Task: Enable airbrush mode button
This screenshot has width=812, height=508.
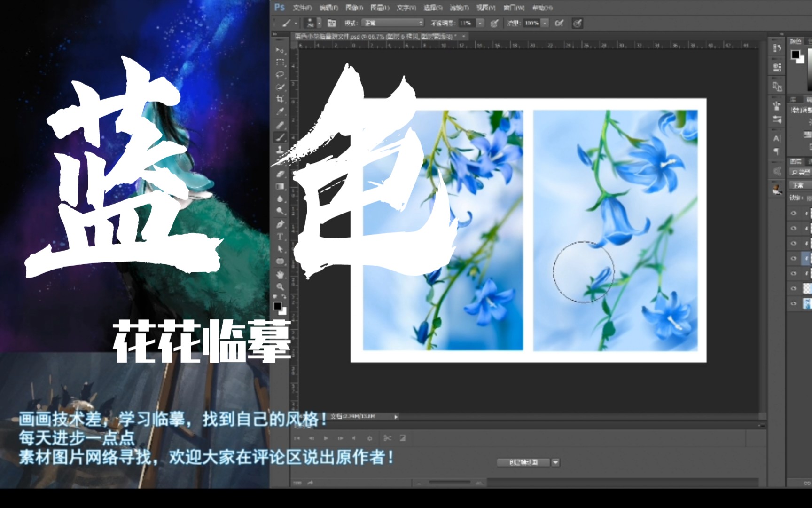Action: click(x=559, y=23)
